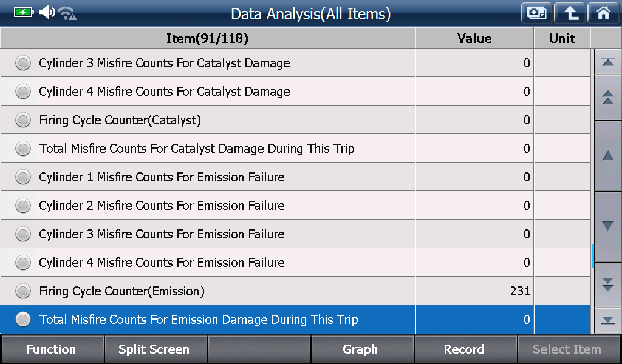
Task: Move down one row arrow
Action: (x=607, y=226)
